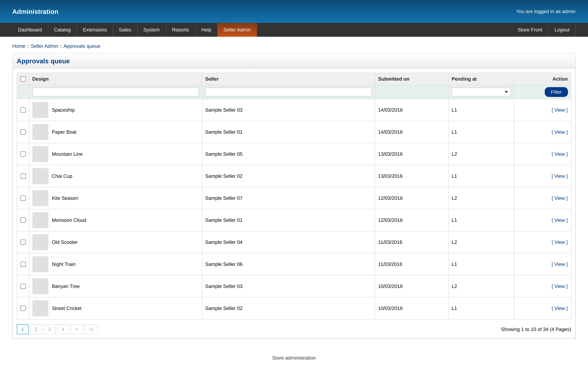
Task: Tick the Street Cricket row checkbox
Action: pyautogui.click(x=23, y=308)
